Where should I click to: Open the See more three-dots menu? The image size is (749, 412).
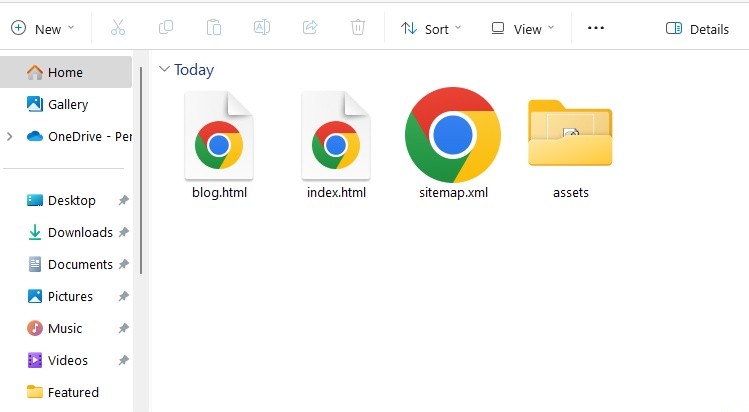coord(596,28)
